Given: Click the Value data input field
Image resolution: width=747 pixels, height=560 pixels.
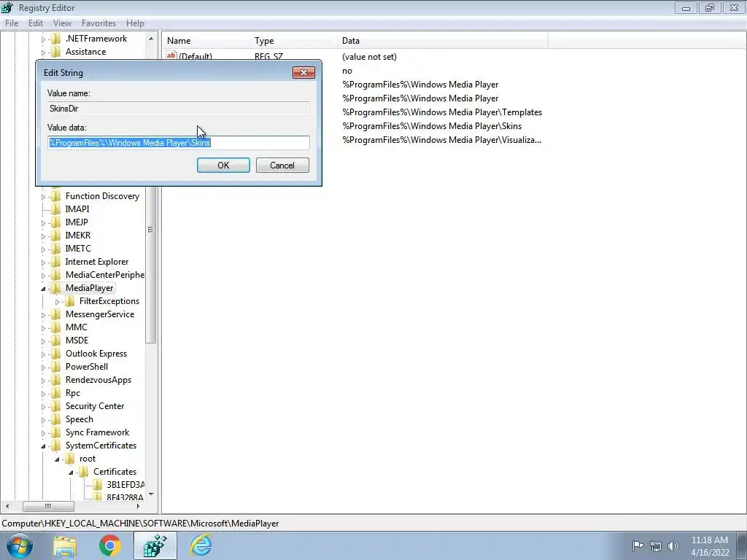Looking at the screenshot, I should tap(179, 142).
